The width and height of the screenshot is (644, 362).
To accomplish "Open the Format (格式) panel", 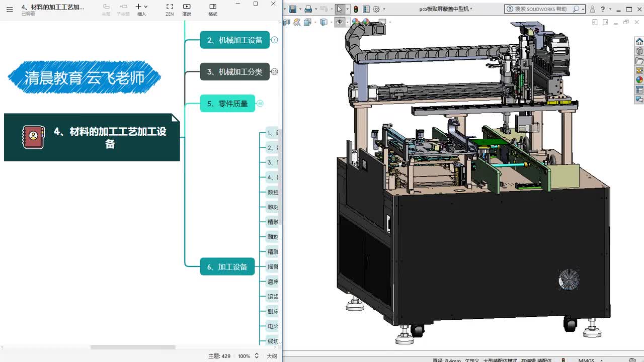I will tap(213, 10).
